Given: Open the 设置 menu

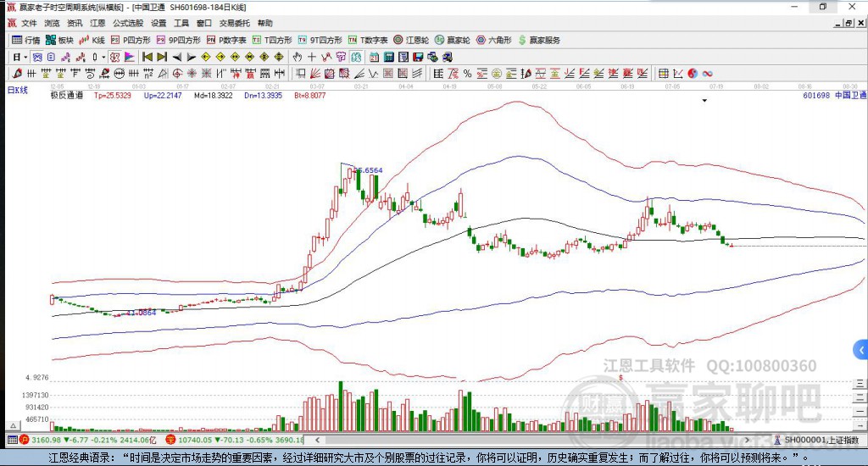Looking at the screenshot, I should [159, 23].
